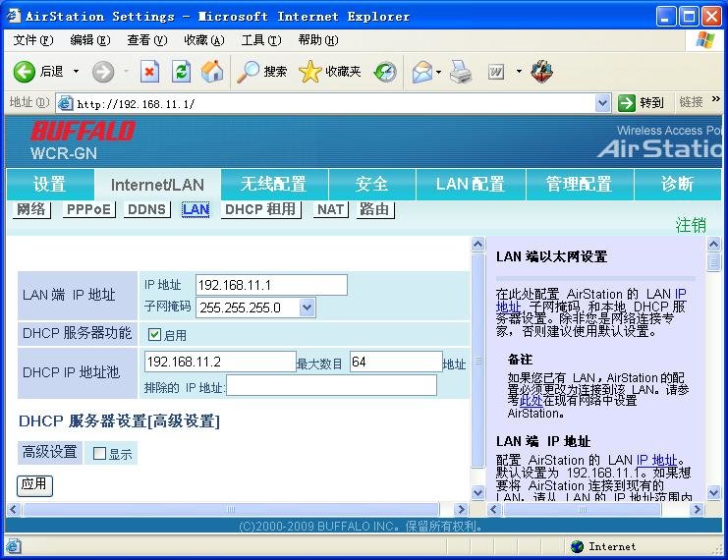Image resolution: width=728 pixels, height=560 pixels.
Task: Refresh the page with the toolbar icon
Action: click(181, 72)
